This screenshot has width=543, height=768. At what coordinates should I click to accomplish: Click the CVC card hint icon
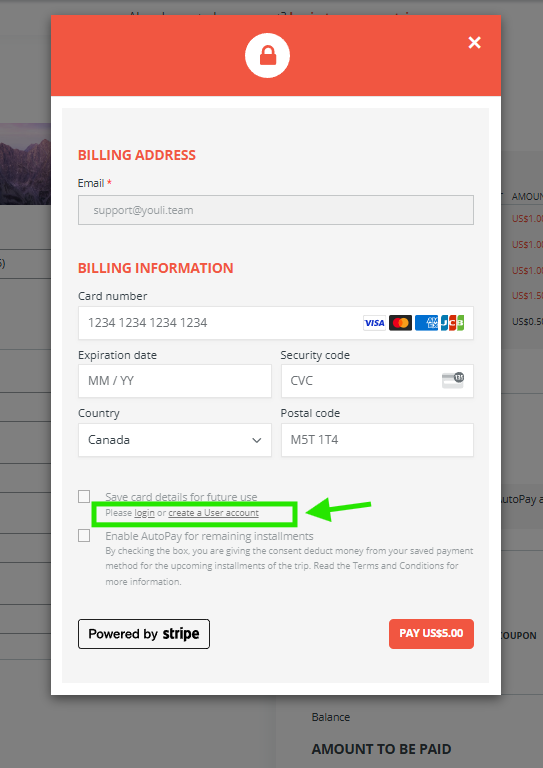point(453,380)
